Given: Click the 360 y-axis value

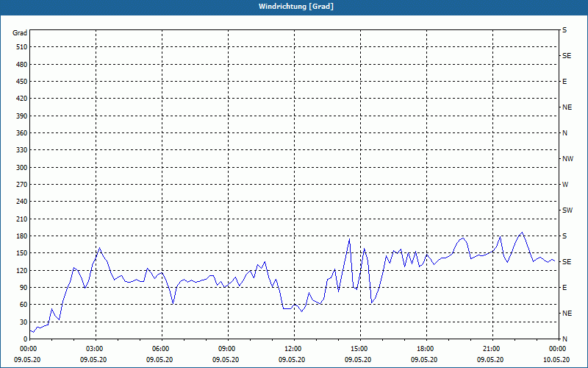Looking at the screenshot, I should tap(22, 133).
